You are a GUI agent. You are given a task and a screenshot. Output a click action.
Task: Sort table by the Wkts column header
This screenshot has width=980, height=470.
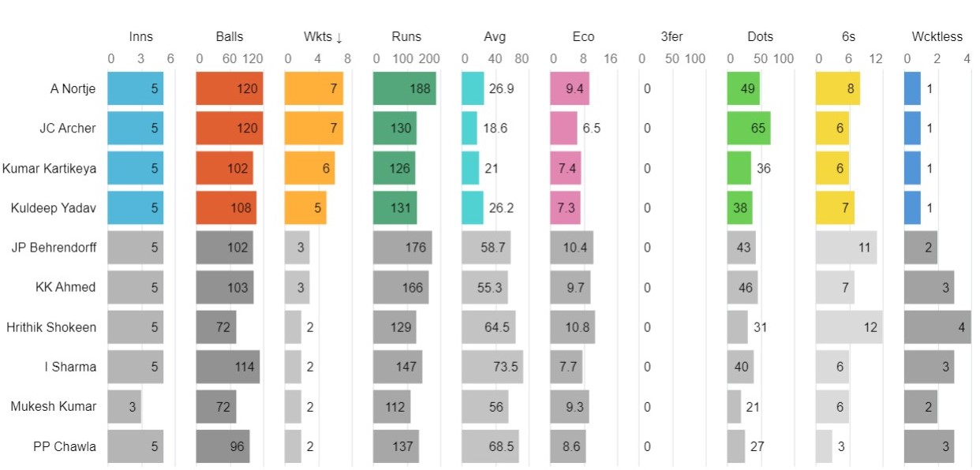[323, 37]
